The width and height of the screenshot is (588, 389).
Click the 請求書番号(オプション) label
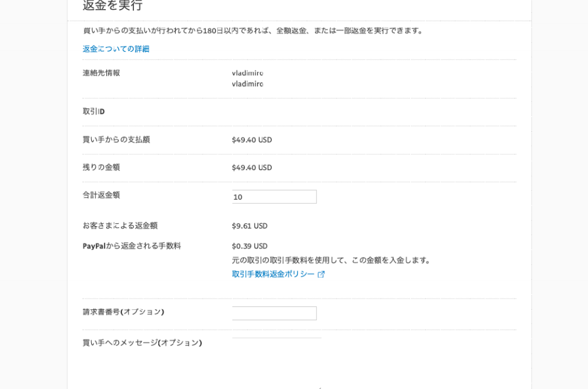pos(123,312)
